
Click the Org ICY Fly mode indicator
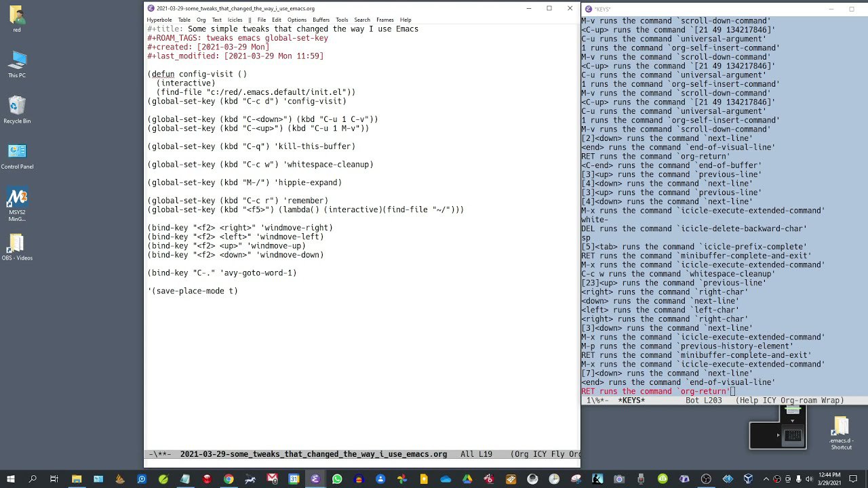[546, 454]
